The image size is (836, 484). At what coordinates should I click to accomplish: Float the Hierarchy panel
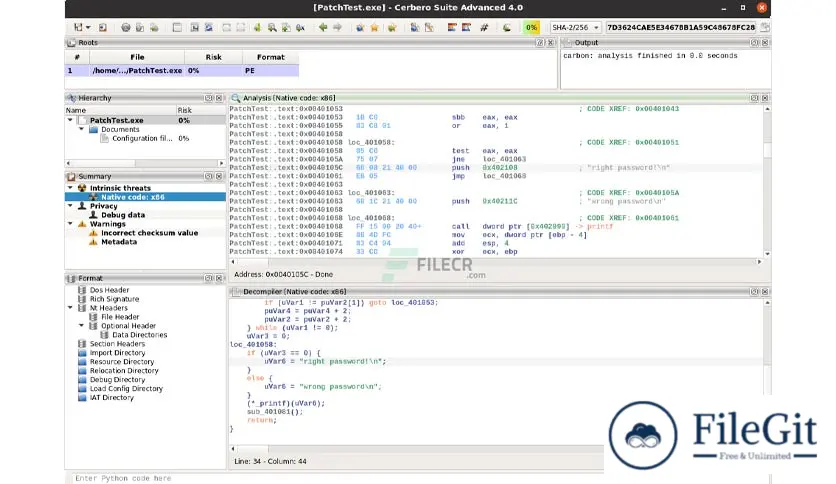coord(208,98)
